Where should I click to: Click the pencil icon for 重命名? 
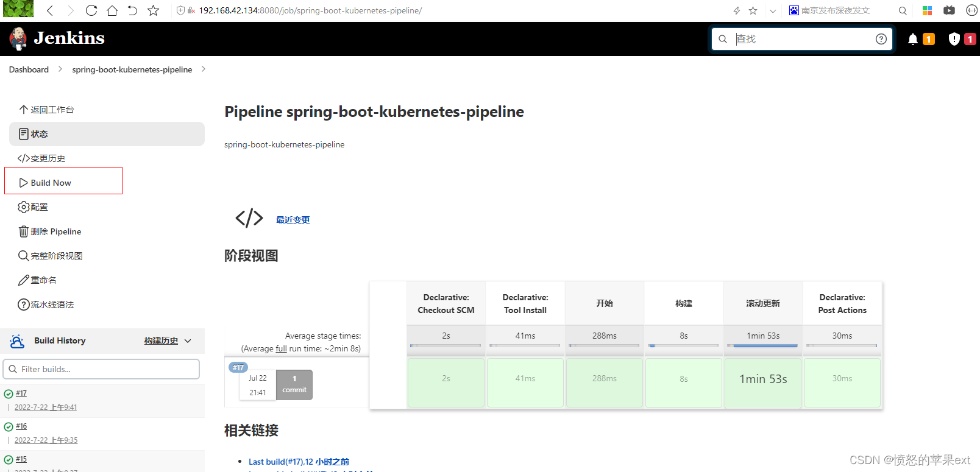click(24, 280)
